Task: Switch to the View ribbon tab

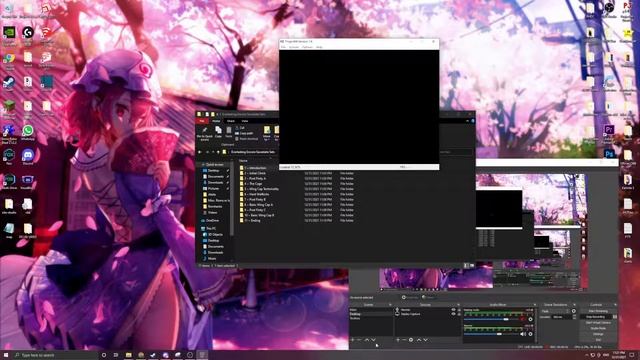Action: [244, 121]
